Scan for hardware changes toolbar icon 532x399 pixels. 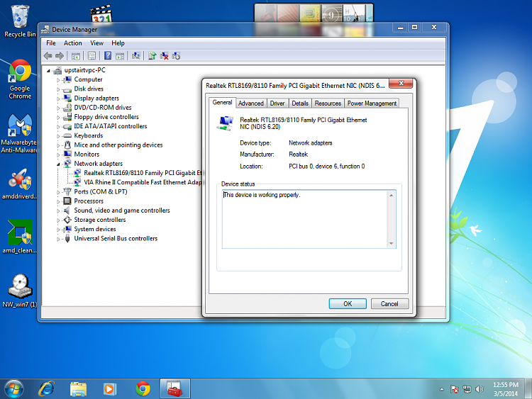pos(136,56)
